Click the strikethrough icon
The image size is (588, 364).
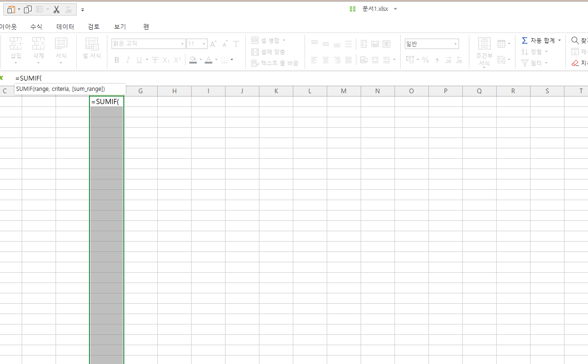tap(155, 60)
